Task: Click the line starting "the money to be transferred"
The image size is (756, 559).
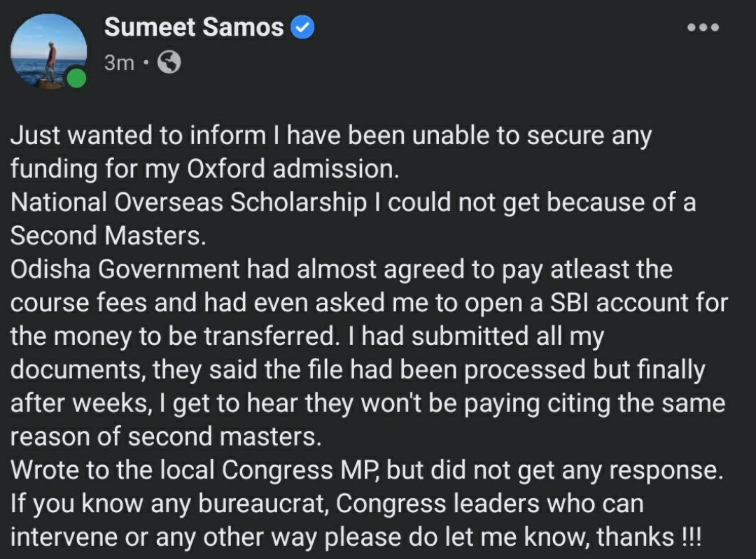Action: pyautogui.click(x=307, y=337)
